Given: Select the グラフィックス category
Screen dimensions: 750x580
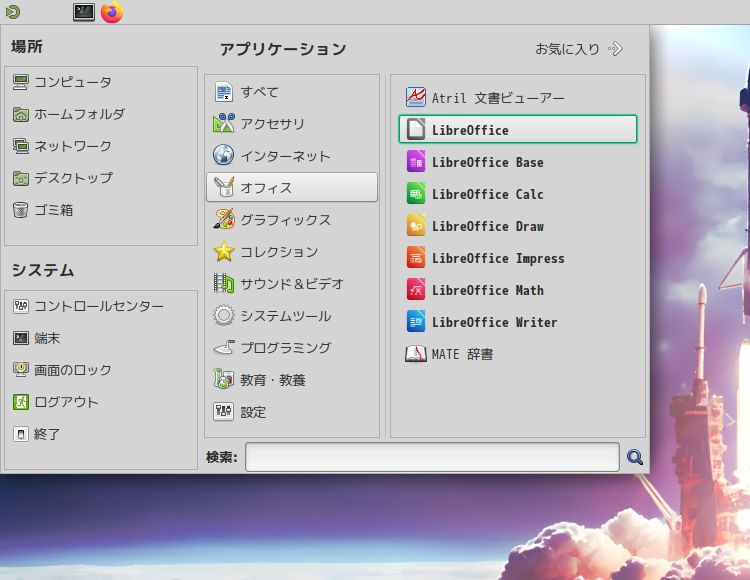Looking at the screenshot, I should (x=292, y=219).
